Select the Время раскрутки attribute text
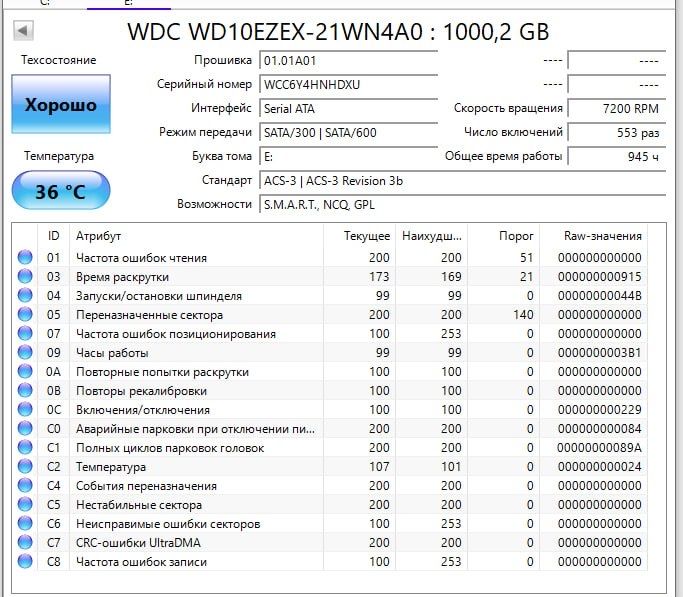 point(122,277)
